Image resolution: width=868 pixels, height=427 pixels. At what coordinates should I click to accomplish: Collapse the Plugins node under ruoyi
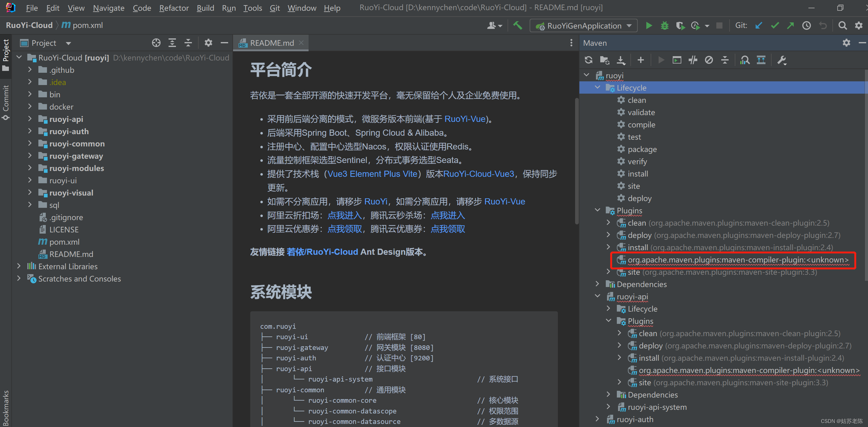pyautogui.click(x=597, y=210)
